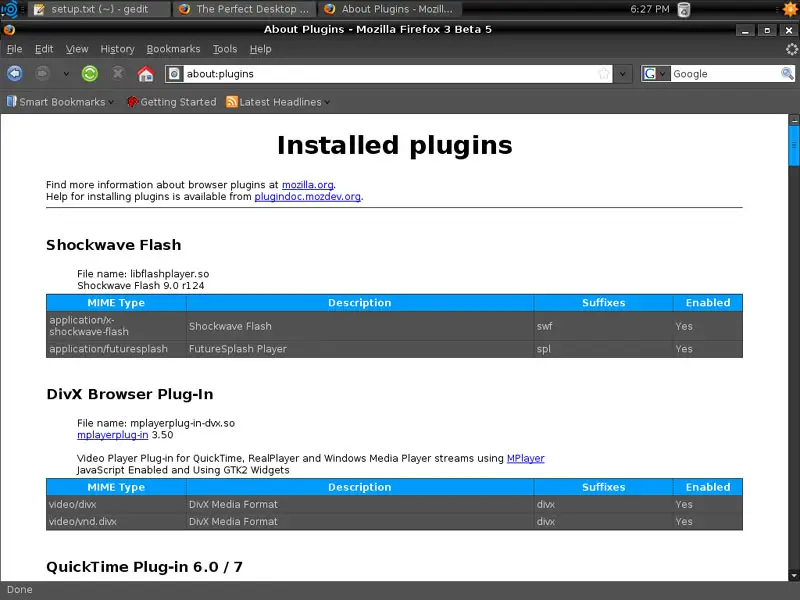Go back with the Back arrow button

tap(15, 73)
